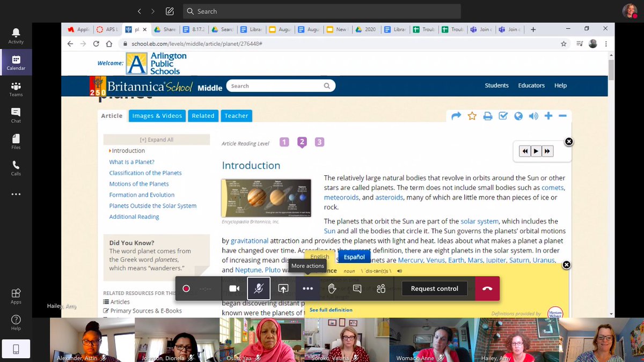Select the Images & Videos tab
The image size is (644, 362).
[157, 116]
